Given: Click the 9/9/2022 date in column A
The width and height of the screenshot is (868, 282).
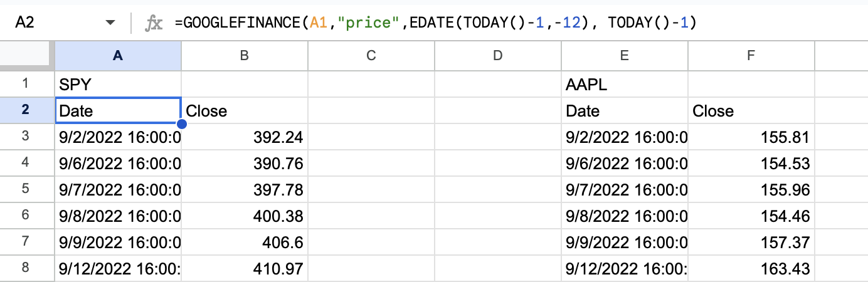Looking at the screenshot, I should [x=118, y=242].
